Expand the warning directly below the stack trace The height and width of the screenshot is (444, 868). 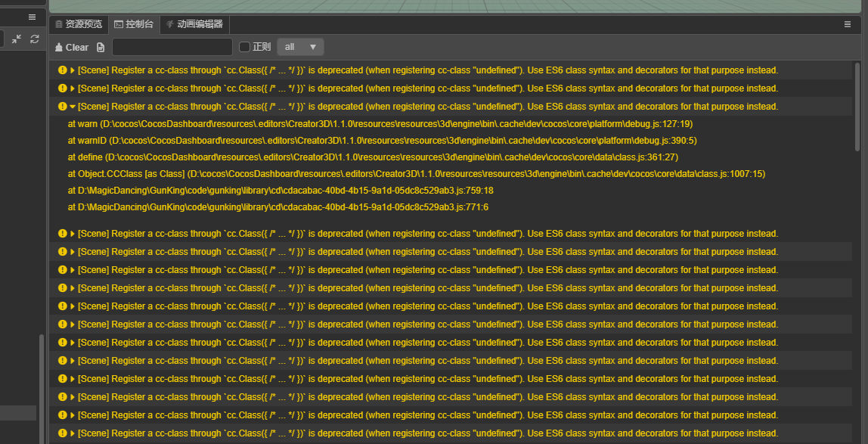(73, 234)
